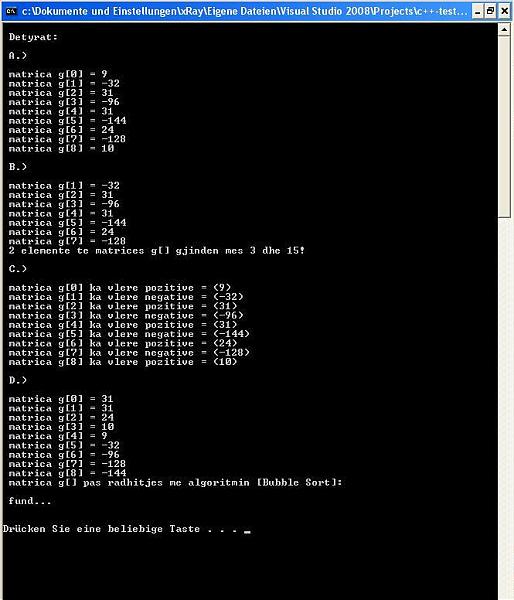514x600 pixels.
Task: Close the console window
Action: pos(505,11)
